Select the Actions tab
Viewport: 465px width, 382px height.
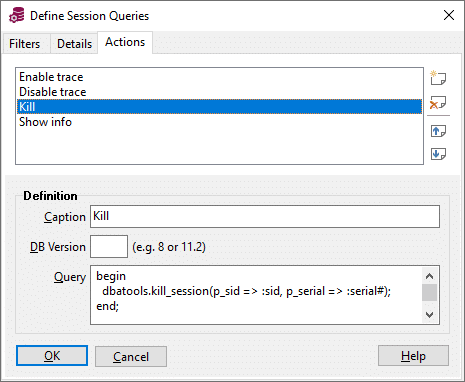(125, 42)
